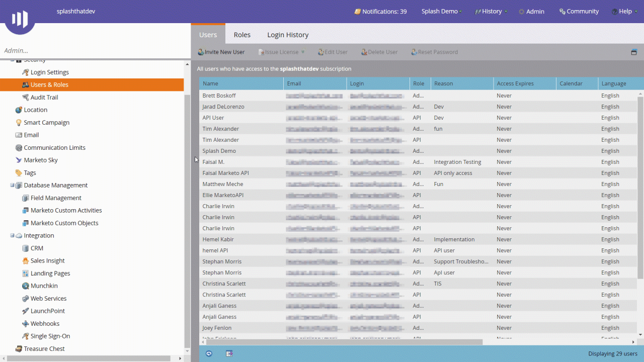Collapse the Security tree node
644x362 pixels.
[x=12, y=60]
